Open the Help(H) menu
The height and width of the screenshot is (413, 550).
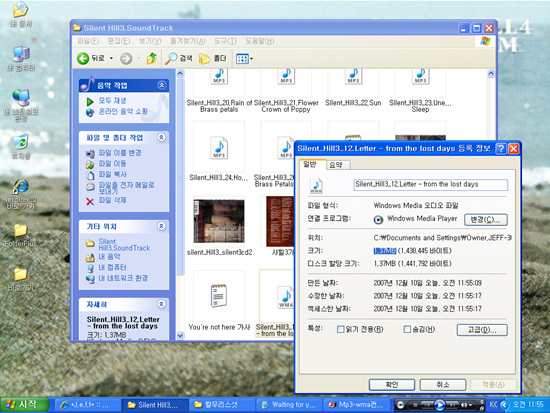[260, 41]
